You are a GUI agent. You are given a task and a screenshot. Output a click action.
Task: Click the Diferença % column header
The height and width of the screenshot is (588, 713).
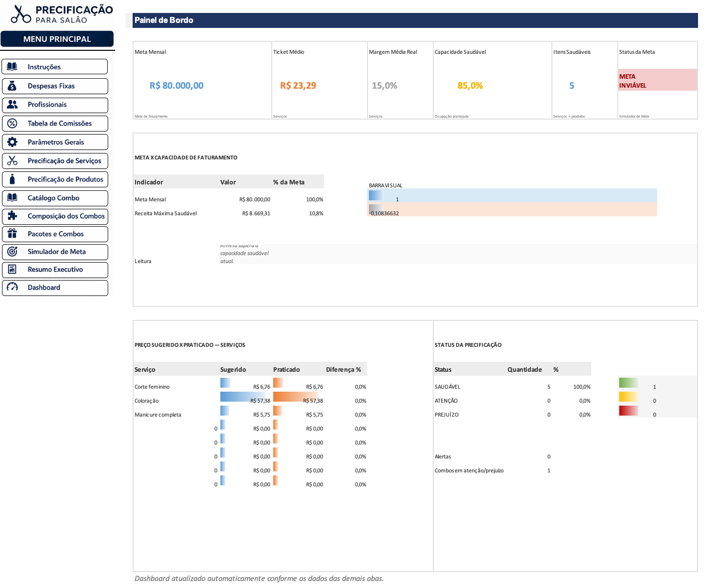tap(344, 370)
